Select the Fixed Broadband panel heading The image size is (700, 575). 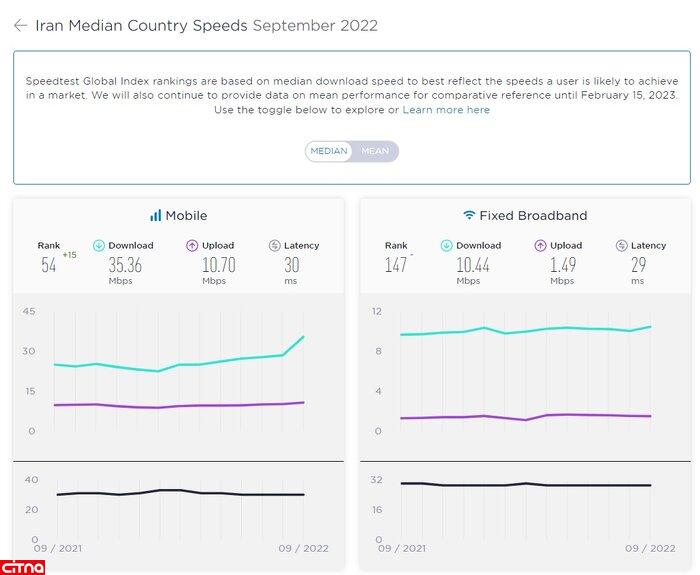(x=533, y=215)
